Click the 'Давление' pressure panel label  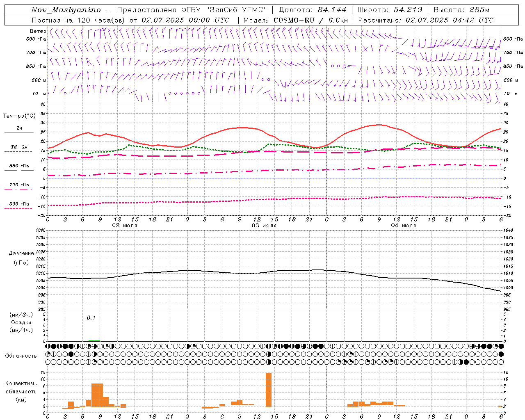21,253
